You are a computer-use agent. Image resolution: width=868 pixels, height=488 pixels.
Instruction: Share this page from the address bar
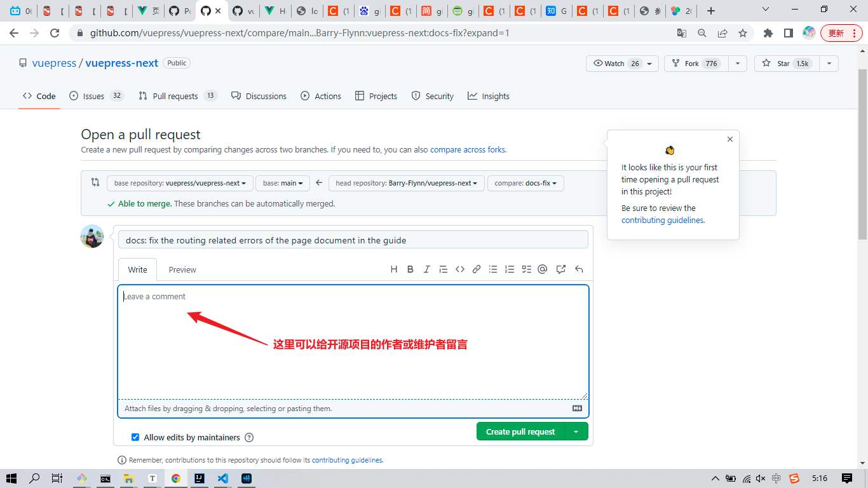pos(722,33)
